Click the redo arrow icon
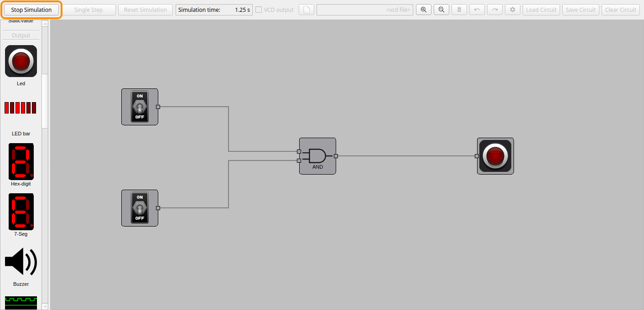 pos(495,10)
